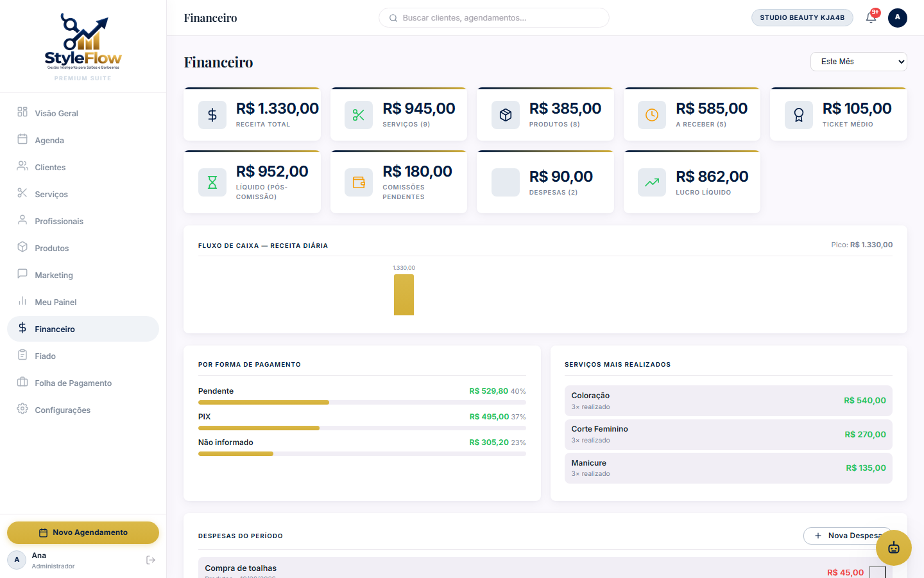Click the gear icon for Configurações
Image resolution: width=924 pixels, height=578 pixels.
pyautogui.click(x=22, y=409)
